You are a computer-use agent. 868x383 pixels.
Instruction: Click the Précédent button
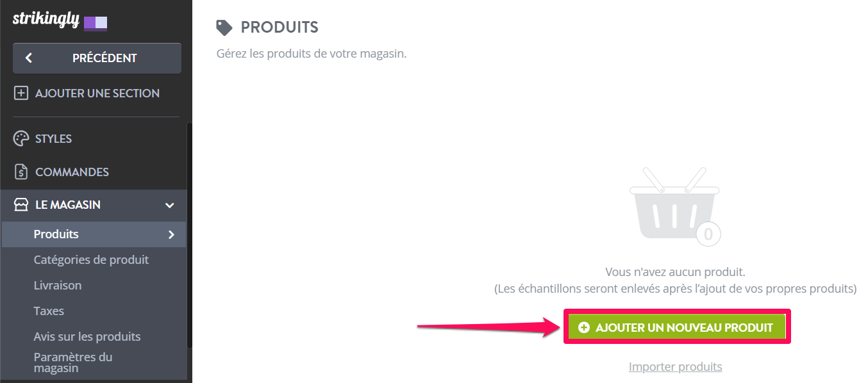pos(97,58)
